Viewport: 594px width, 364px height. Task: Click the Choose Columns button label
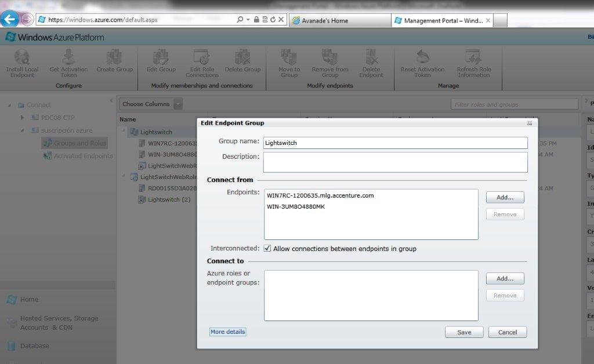[x=146, y=104]
